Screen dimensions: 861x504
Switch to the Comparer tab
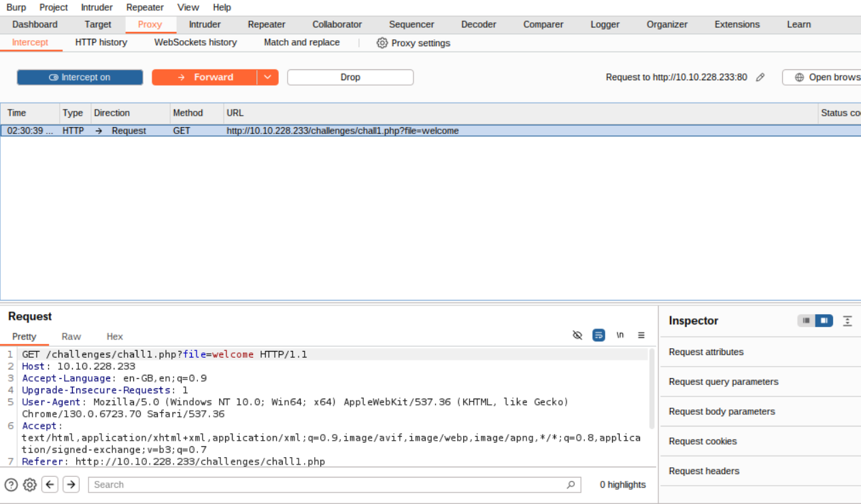543,24
